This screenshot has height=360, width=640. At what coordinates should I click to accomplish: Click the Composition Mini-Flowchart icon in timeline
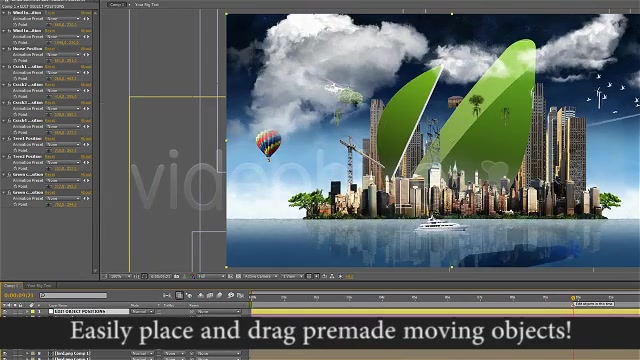[x=167, y=295]
